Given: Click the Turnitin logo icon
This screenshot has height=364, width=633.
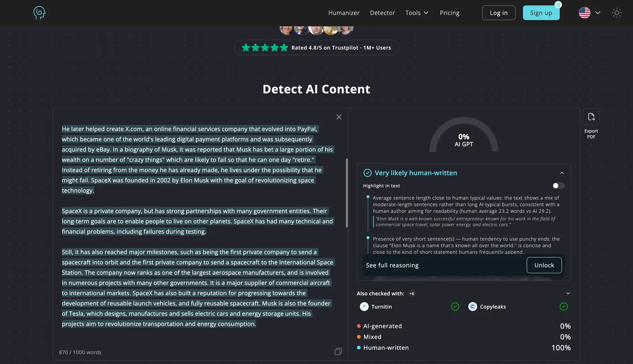Looking at the screenshot, I should (x=364, y=307).
